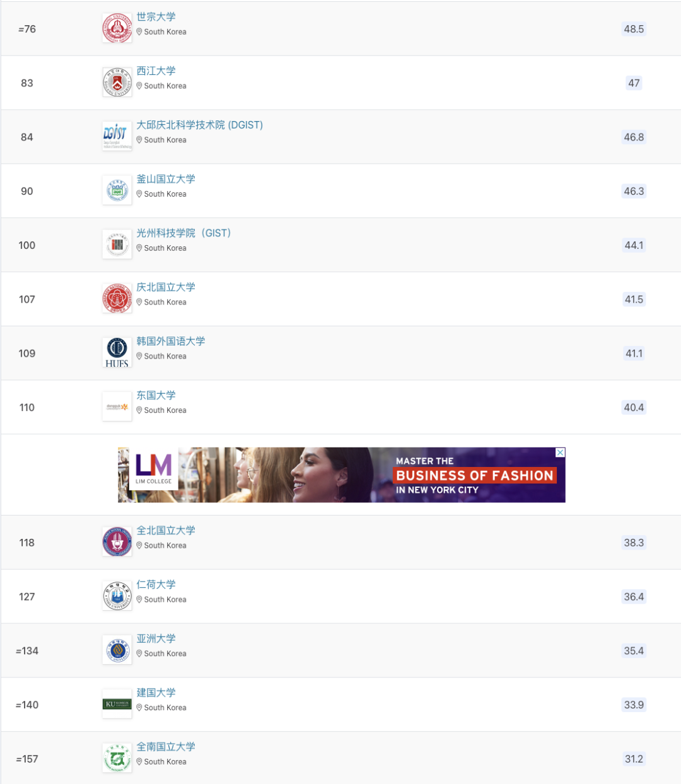Click the LIM College fashion ad banner
The image size is (681, 784).
(x=341, y=475)
